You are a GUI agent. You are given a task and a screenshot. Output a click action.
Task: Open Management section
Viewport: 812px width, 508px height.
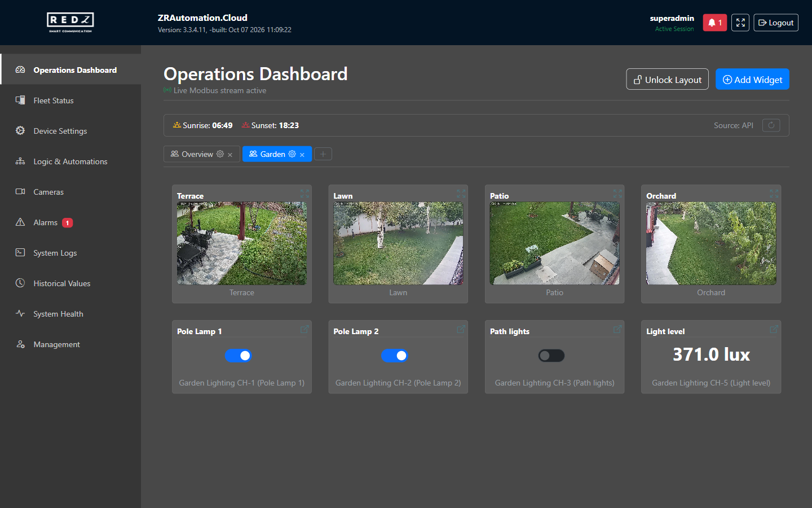tap(70, 344)
